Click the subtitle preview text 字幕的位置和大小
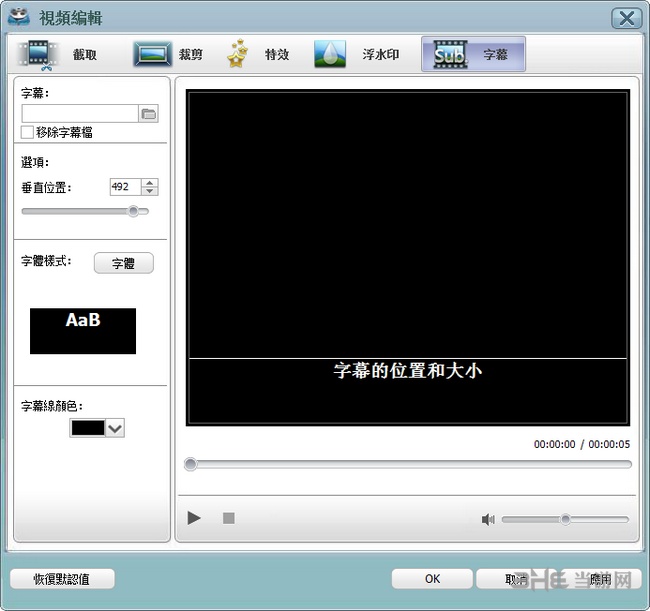Image resolution: width=650 pixels, height=611 pixels. 408,371
